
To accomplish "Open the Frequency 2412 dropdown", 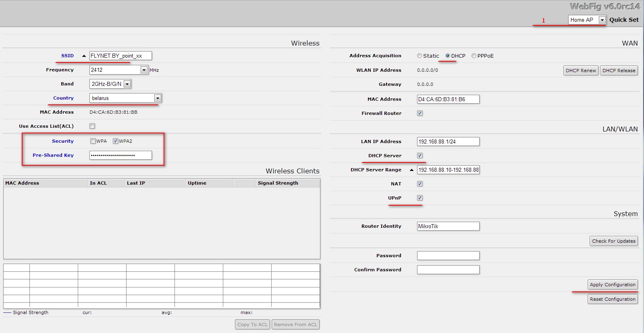I will [x=119, y=70].
